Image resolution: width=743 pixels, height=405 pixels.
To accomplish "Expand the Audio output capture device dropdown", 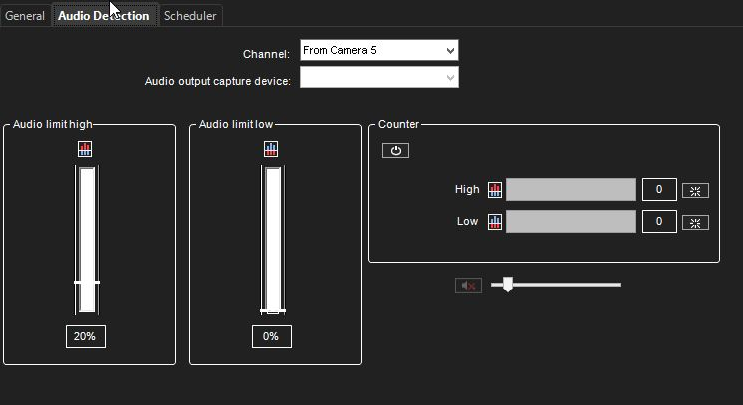I will click(x=379, y=78).
